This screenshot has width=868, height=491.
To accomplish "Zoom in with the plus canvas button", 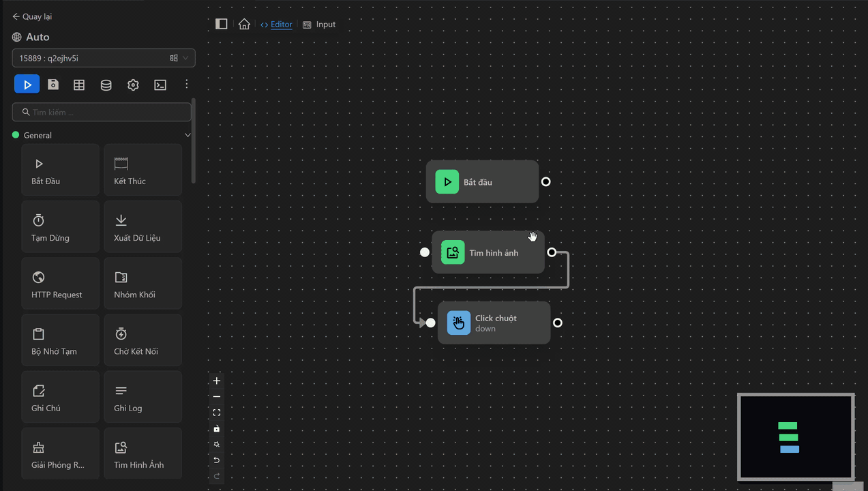I will 217,381.
